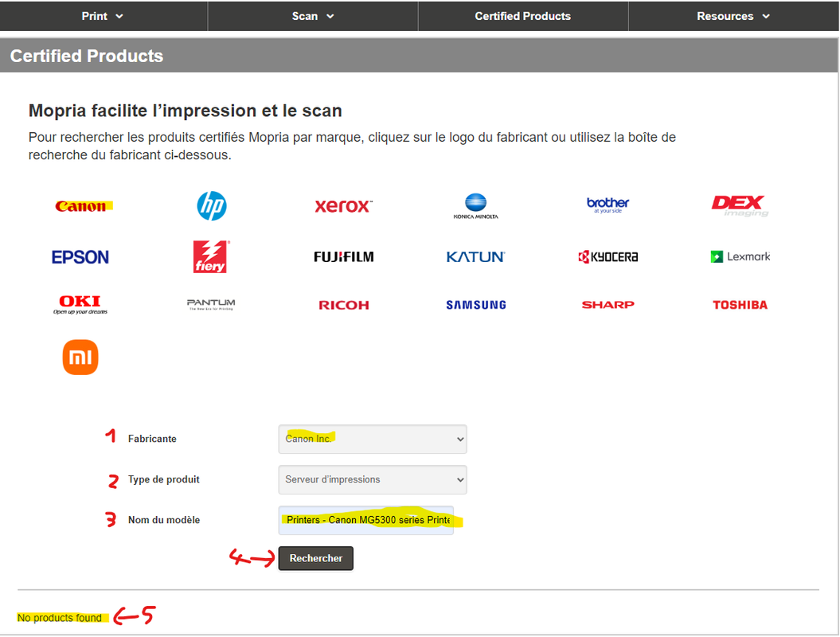
Task: Click the 'Type de produit' label
Action: [x=163, y=479]
